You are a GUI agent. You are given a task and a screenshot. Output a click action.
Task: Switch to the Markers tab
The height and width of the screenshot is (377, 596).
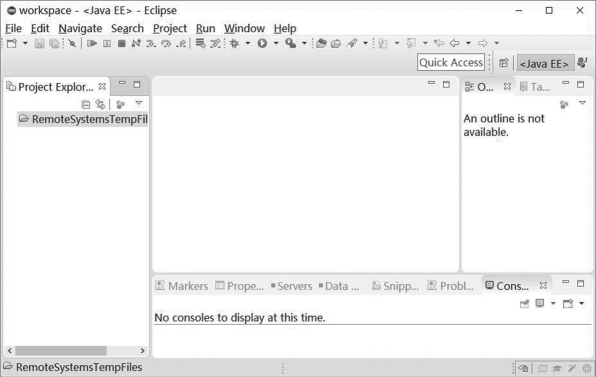(x=182, y=286)
